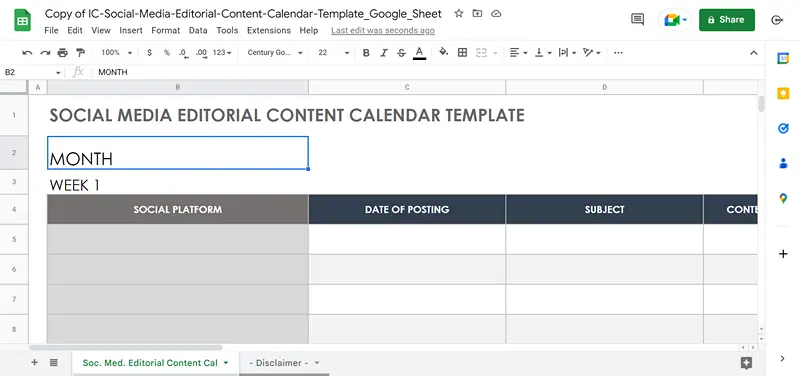The height and width of the screenshot is (376, 800).
Task: Open the Data menu
Action: click(198, 31)
